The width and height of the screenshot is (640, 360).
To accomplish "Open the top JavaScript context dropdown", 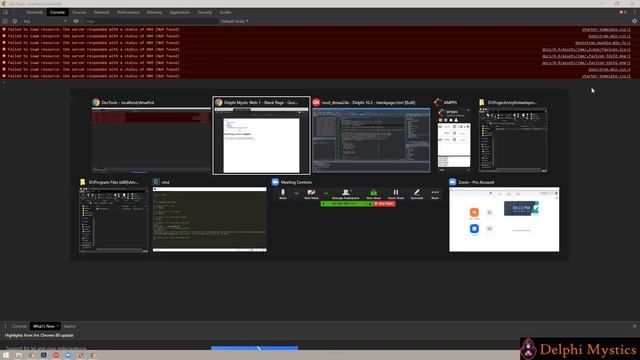I will click(45, 21).
